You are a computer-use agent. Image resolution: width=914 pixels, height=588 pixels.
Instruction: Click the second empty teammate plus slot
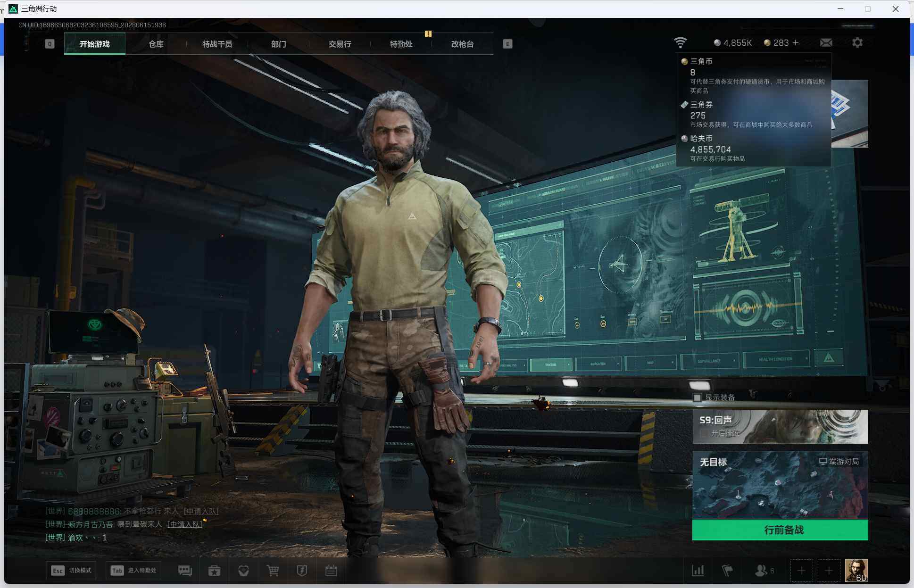coord(829,571)
